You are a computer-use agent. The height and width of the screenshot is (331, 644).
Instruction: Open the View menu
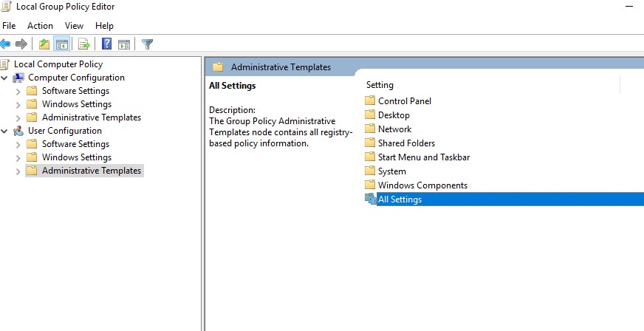74,25
